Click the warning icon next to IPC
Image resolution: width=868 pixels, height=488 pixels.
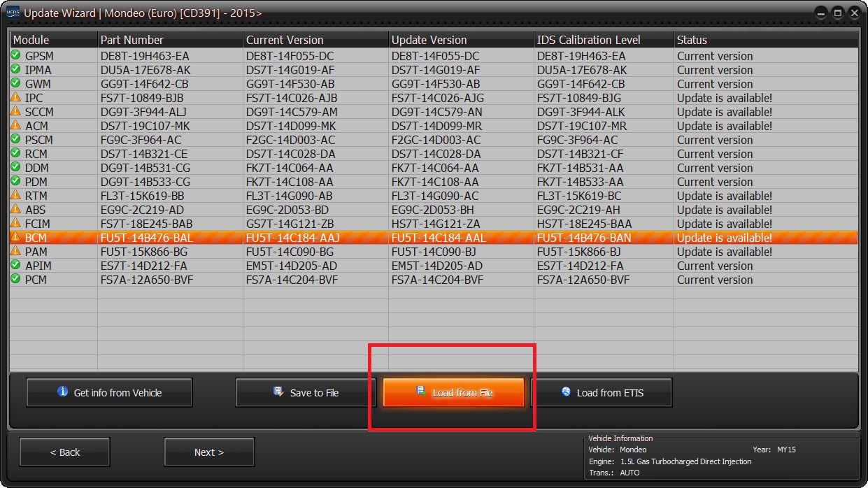pyautogui.click(x=15, y=97)
